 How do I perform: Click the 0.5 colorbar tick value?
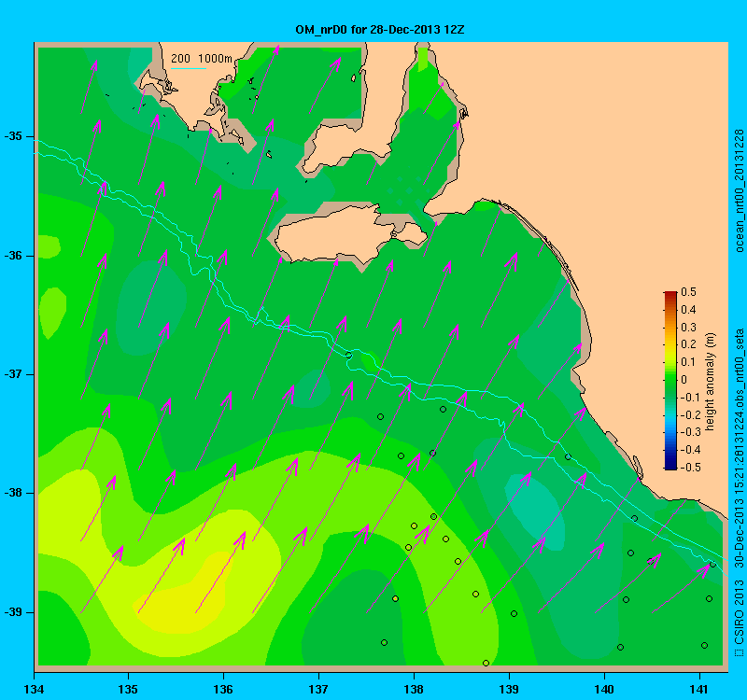[x=688, y=292]
